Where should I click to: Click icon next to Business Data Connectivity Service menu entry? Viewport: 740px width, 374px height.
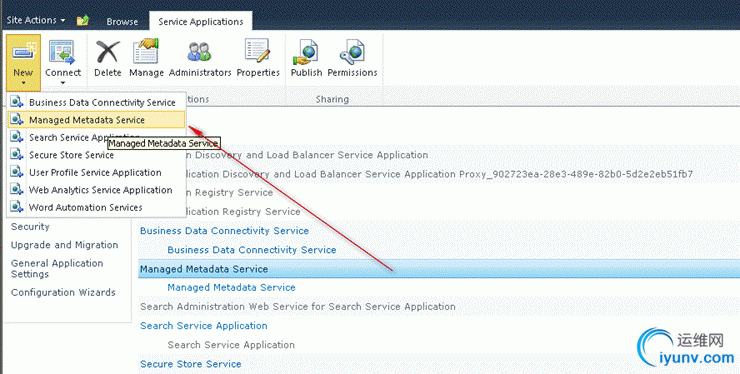pos(17,102)
